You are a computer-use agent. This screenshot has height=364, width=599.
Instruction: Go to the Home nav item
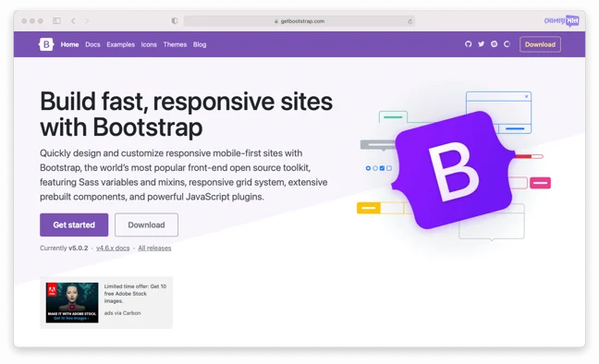69,44
